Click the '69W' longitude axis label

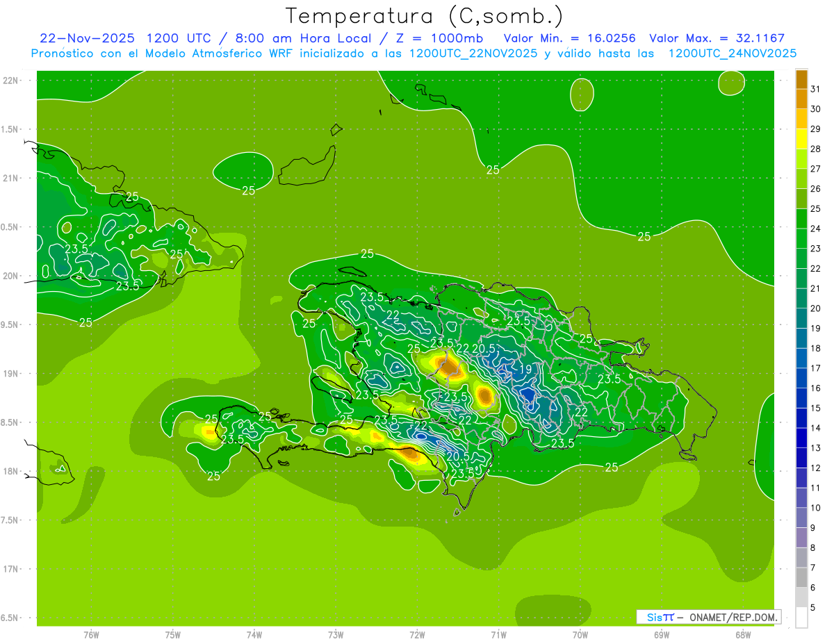662,635
